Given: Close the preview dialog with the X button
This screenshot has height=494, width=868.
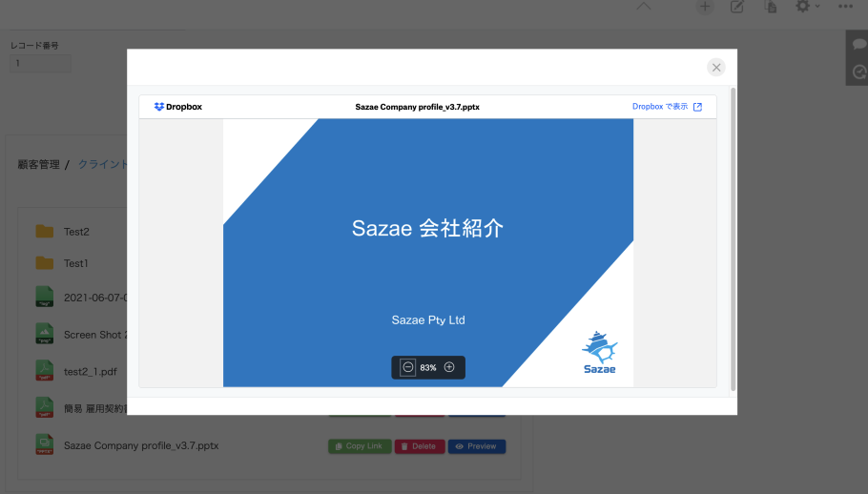Looking at the screenshot, I should coord(715,68).
